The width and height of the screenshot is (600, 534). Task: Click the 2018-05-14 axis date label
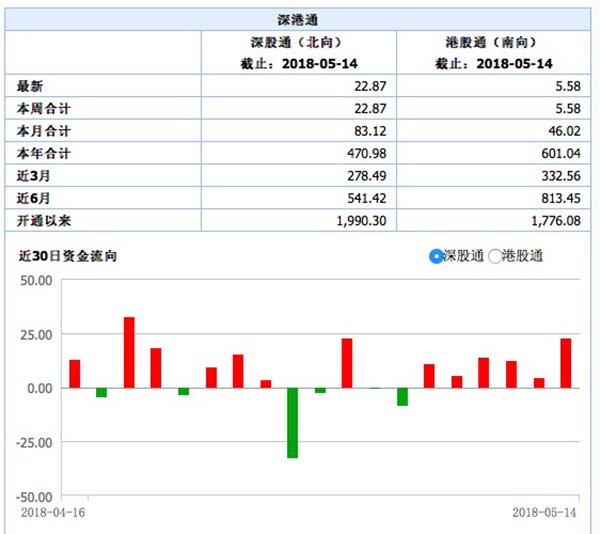[x=544, y=513]
